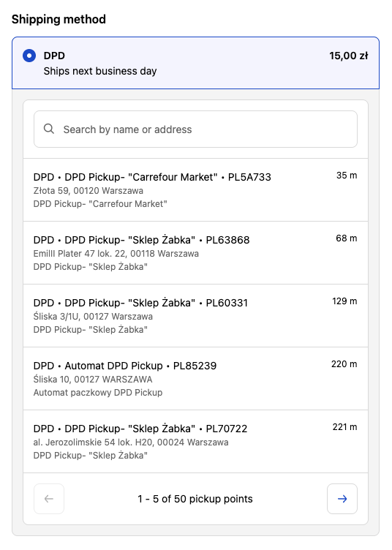Click address al. Jerozolimskie 54 lok. H20
392x550 pixels.
pos(94,442)
